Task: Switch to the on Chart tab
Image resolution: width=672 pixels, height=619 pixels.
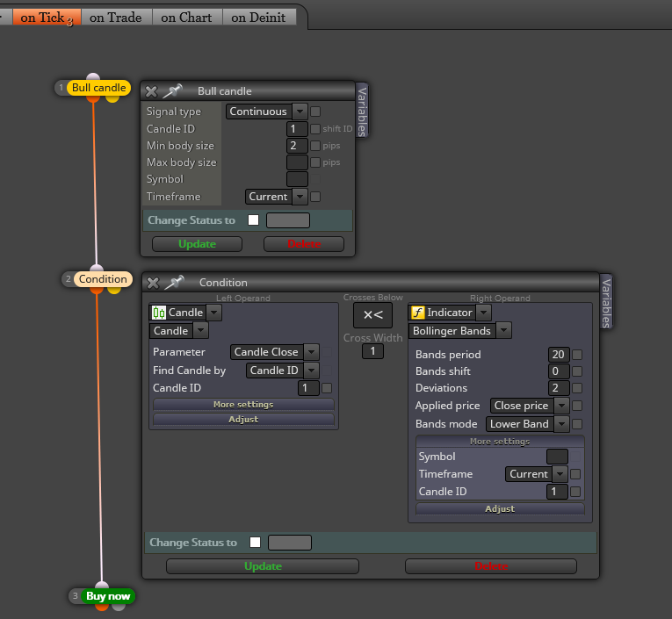Action: coord(186,18)
